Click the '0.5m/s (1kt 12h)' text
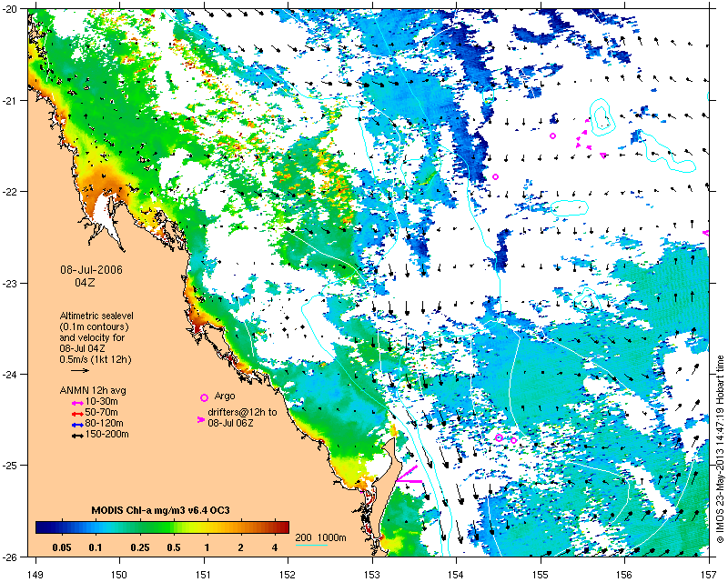This screenshot has height=582, width=728. [x=96, y=360]
